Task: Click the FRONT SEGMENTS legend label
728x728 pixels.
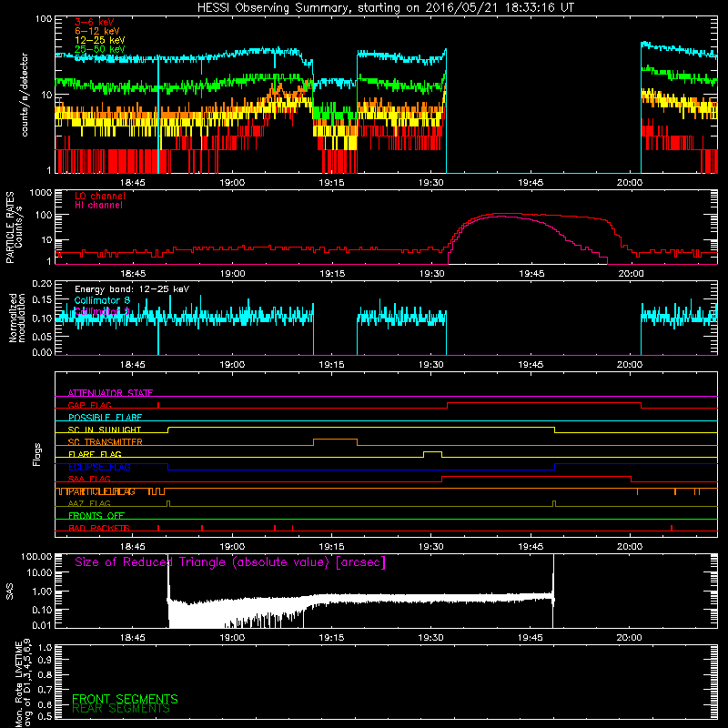Action: [125, 699]
